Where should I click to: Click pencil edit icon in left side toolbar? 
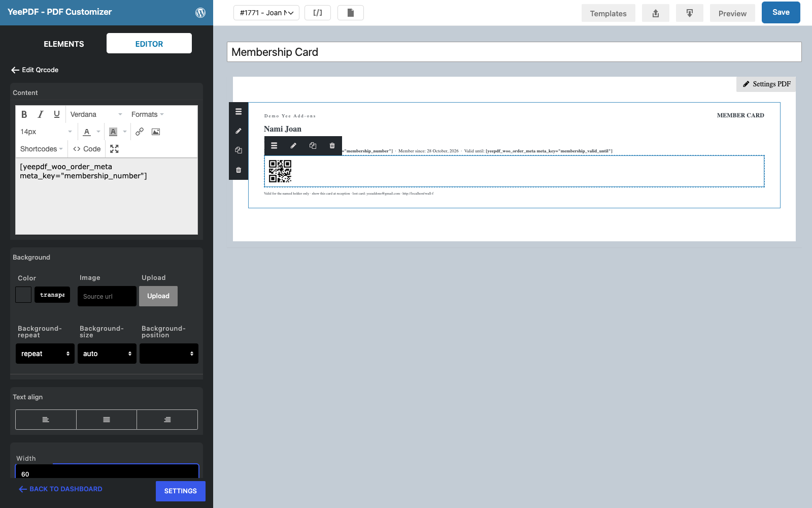[x=239, y=131]
